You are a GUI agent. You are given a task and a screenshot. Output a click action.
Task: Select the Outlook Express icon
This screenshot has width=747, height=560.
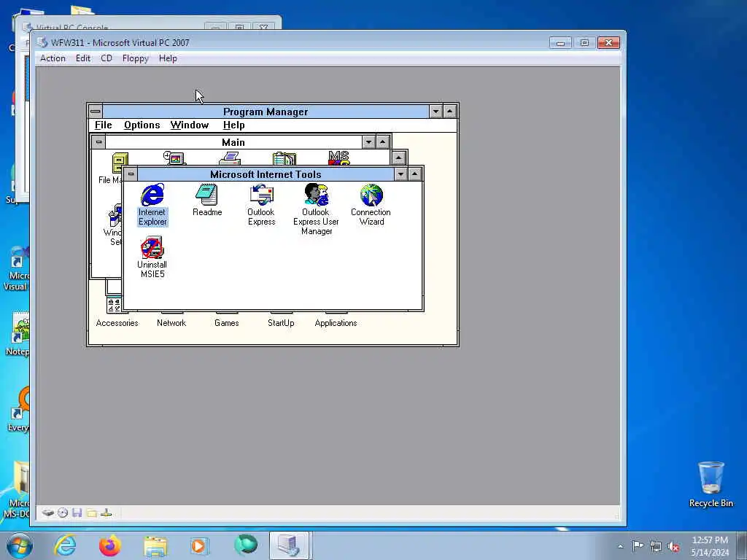(261, 195)
